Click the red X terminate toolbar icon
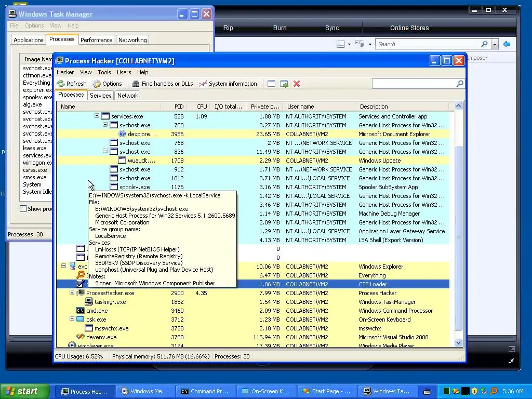 pos(297,84)
